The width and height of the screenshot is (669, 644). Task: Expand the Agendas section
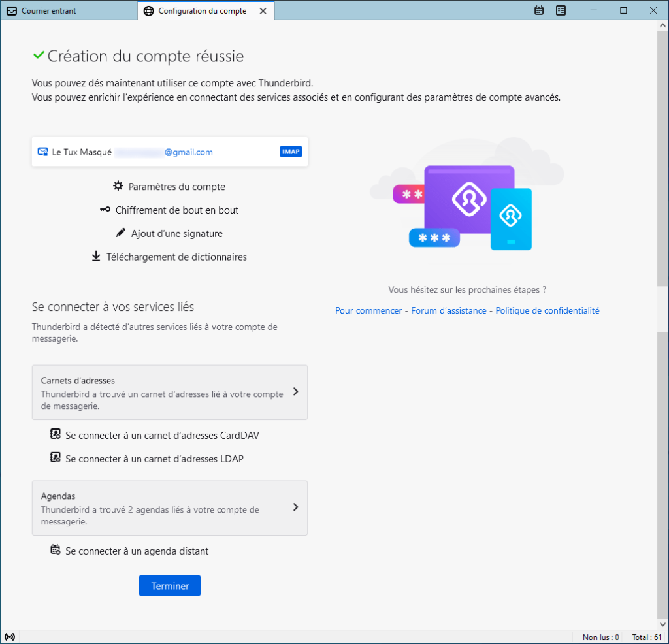(170, 508)
